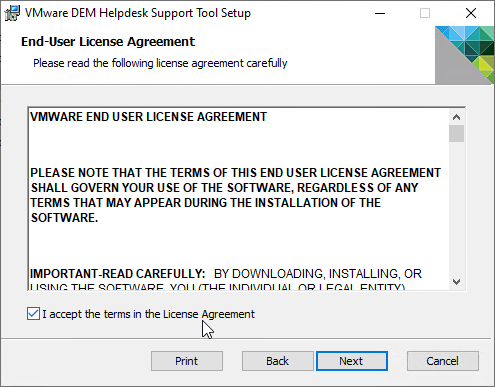Click the VMware colored triangles logo graphic

coord(465,55)
